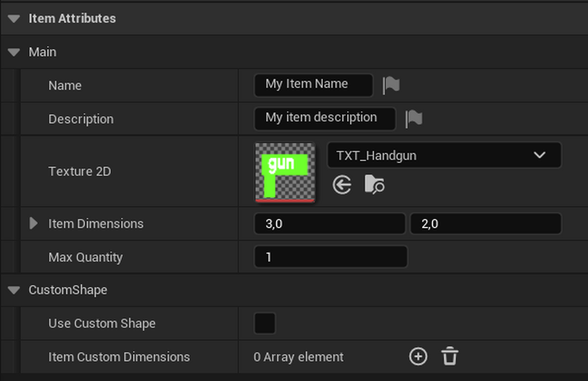Click the 0 Array element text
Screen dimensions: 588x381
click(x=298, y=357)
